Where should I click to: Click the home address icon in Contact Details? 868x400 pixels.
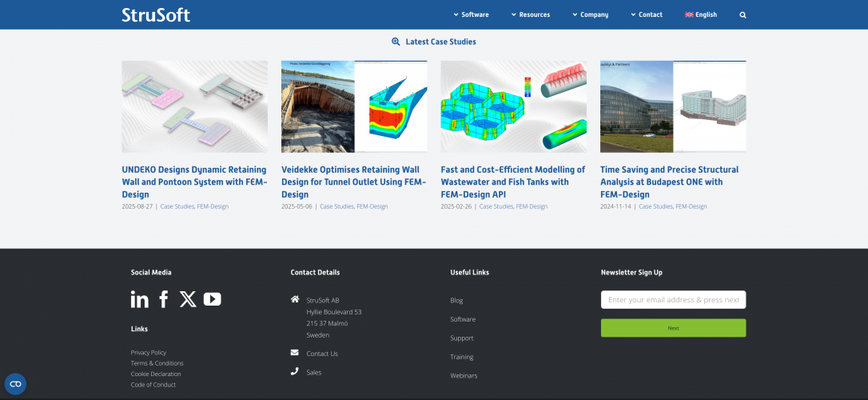[294, 299]
